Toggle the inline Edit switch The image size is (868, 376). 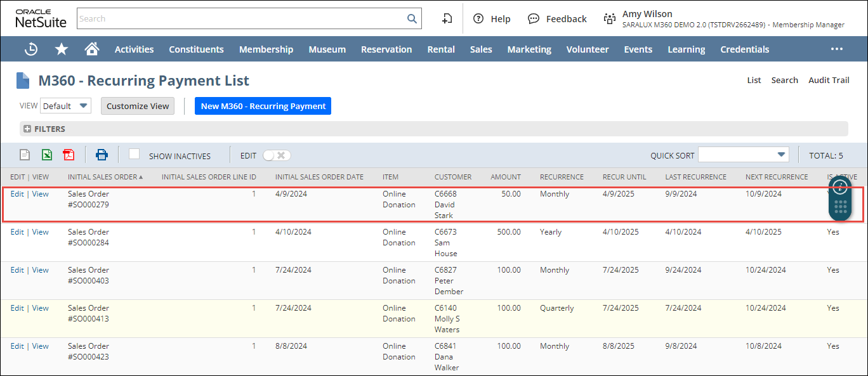277,155
